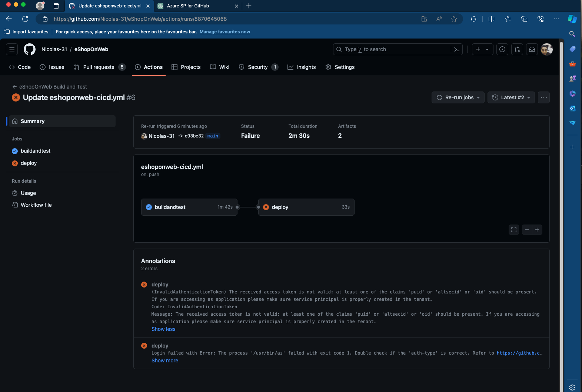The height and width of the screenshot is (392, 582).
Task: Click eShopOnWeb repository name in breadcrumb
Action: (92, 49)
